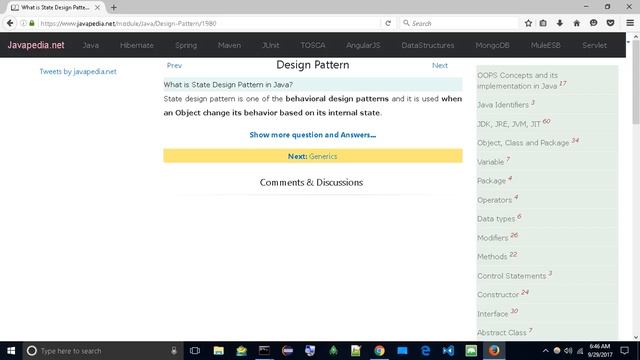Bookmark this page with the star icon
This screenshot has height=360, width=640.
528,23
